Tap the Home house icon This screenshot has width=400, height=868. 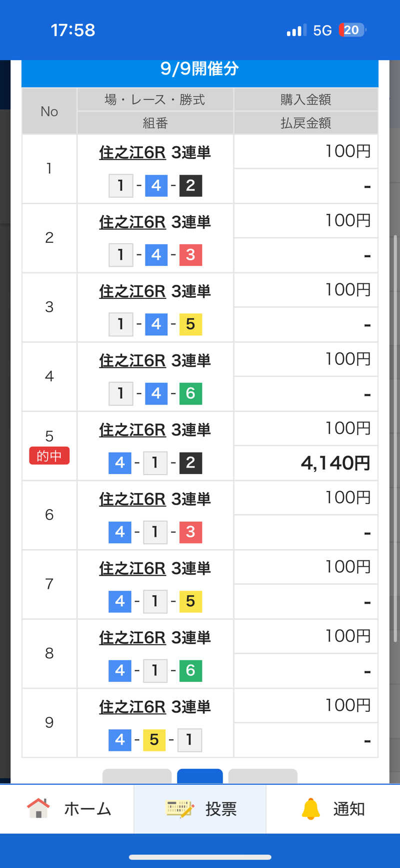coord(38,808)
